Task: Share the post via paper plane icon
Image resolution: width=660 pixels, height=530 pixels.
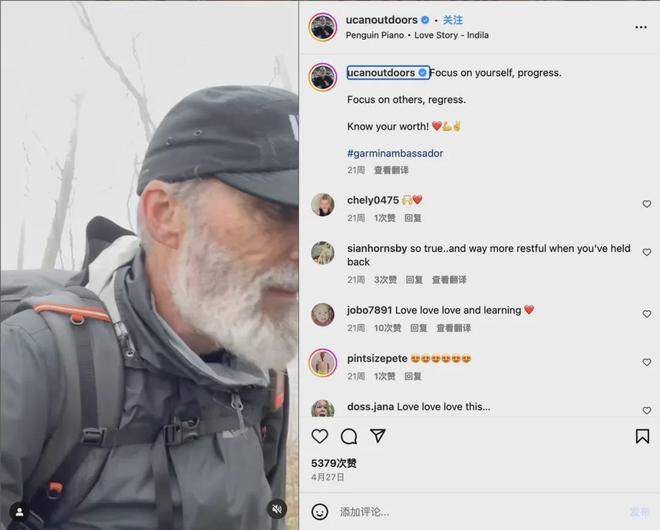Action: (x=378, y=436)
